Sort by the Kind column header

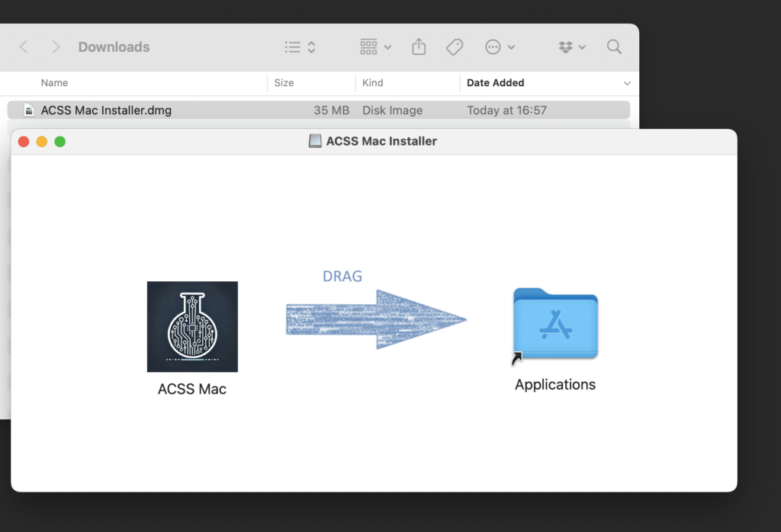372,82
